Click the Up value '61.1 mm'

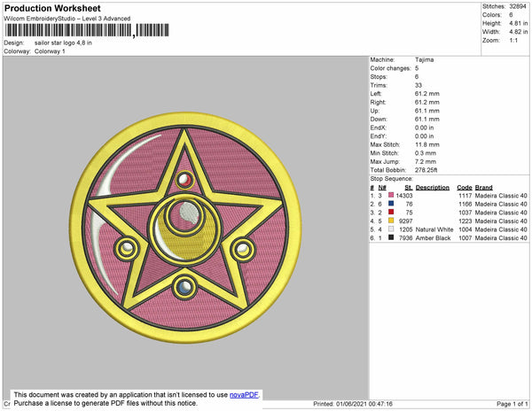pyautogui.click(x=426, y=111)
